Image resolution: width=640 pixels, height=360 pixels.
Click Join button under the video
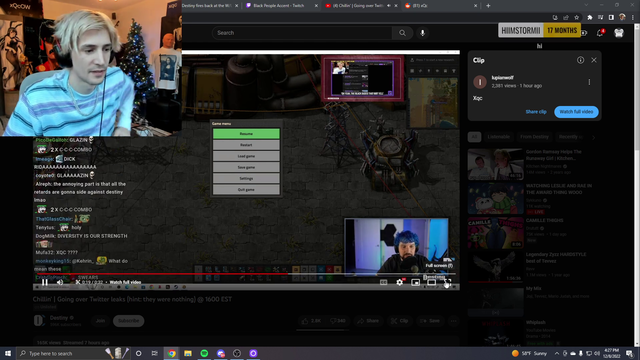(x=100, y=321)
